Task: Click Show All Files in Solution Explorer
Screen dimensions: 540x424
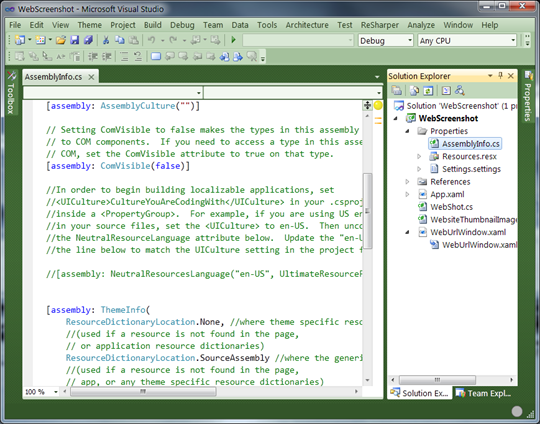Action: click(414, 91)
